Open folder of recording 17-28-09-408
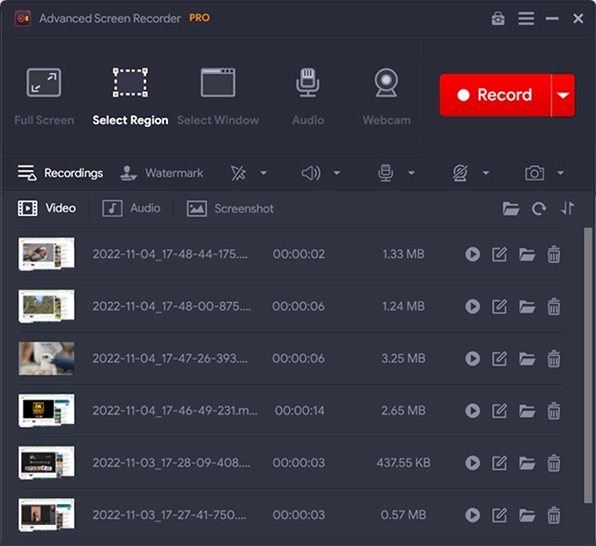This screenshot has height=546, width=596. 527,463
